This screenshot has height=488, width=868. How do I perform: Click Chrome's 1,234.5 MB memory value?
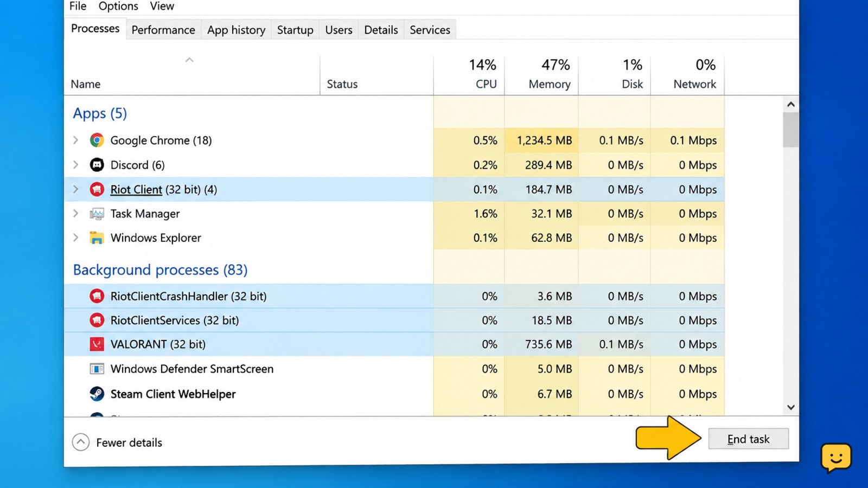[544, 140]
